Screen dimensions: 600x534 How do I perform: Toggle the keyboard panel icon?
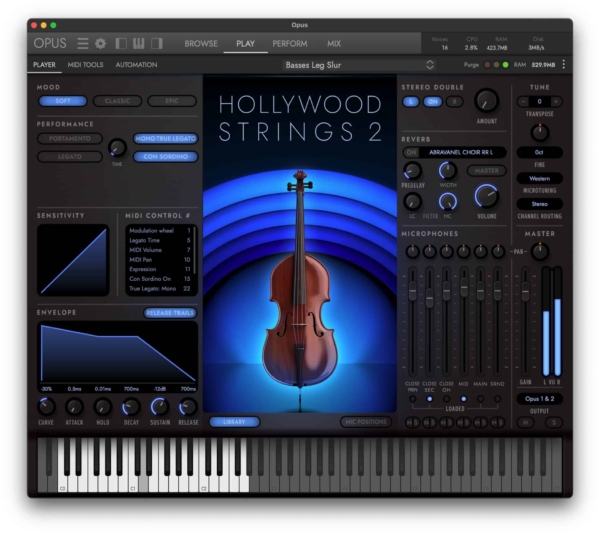[139, 44]
